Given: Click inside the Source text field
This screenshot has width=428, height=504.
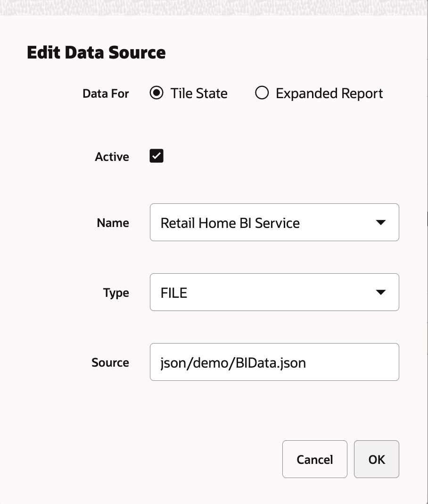Looking at the screenshot, I should tap(274, 362).
